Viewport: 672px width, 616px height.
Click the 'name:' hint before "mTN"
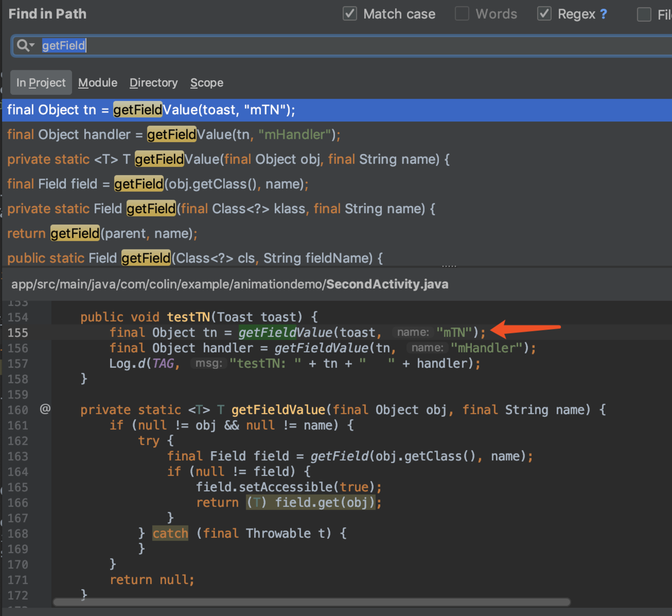coord(413,332)
